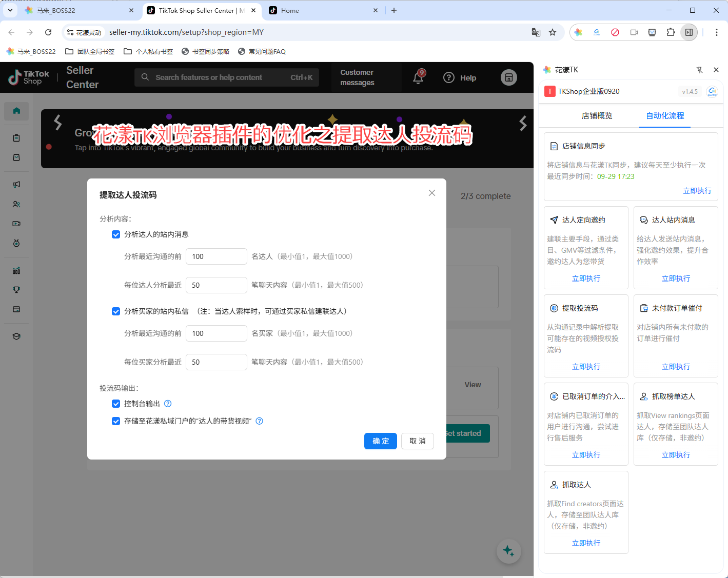The image size is (728, 578).
Task: Click the help icon beside 存储至花漾私域门户
Action: click(x=260, y=421)
